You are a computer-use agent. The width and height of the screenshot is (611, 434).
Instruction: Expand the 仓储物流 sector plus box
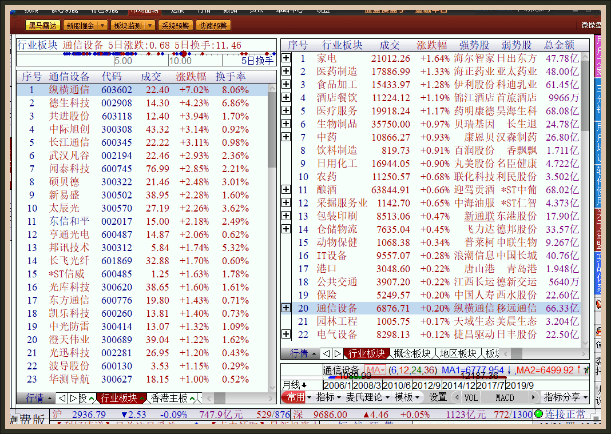286,229
